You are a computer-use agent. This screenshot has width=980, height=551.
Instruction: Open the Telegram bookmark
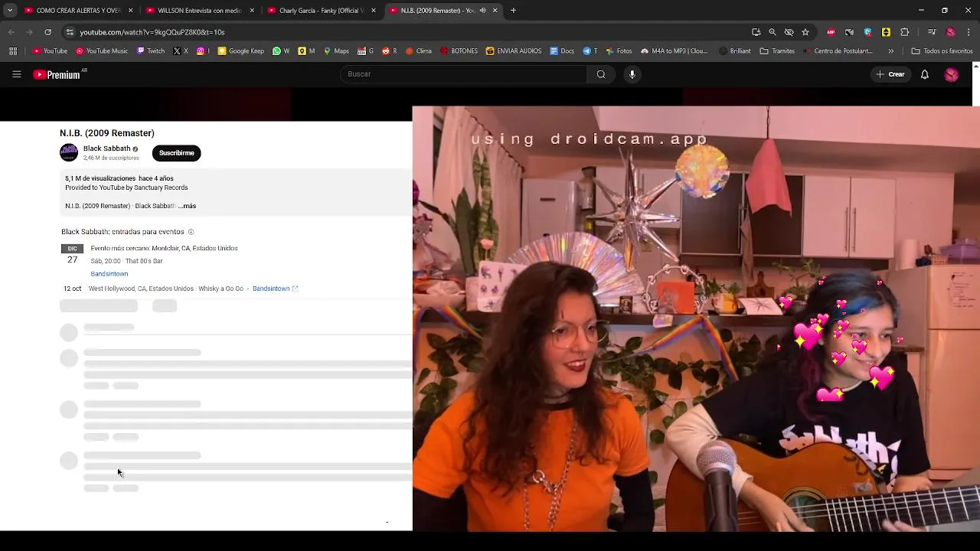590,51
